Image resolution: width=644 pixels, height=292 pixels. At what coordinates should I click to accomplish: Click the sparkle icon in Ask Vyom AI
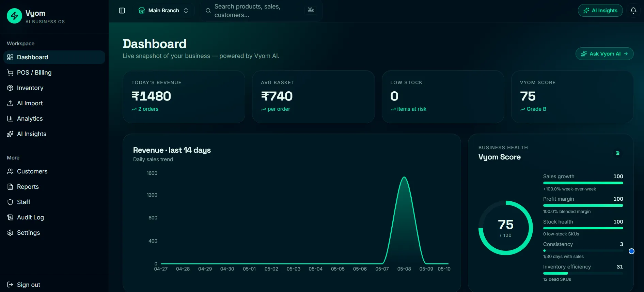point(584,54)
